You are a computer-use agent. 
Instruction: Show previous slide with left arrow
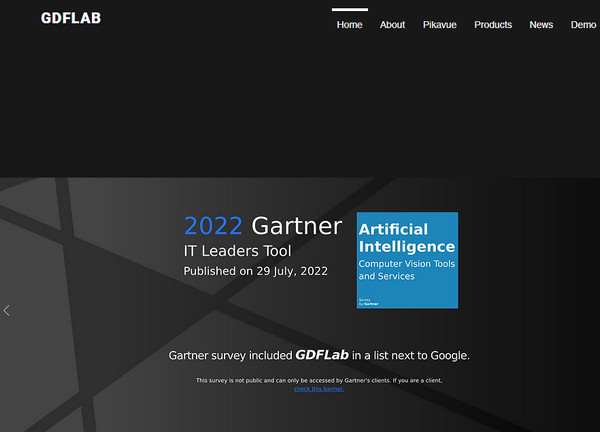click(x=7, y=310)
